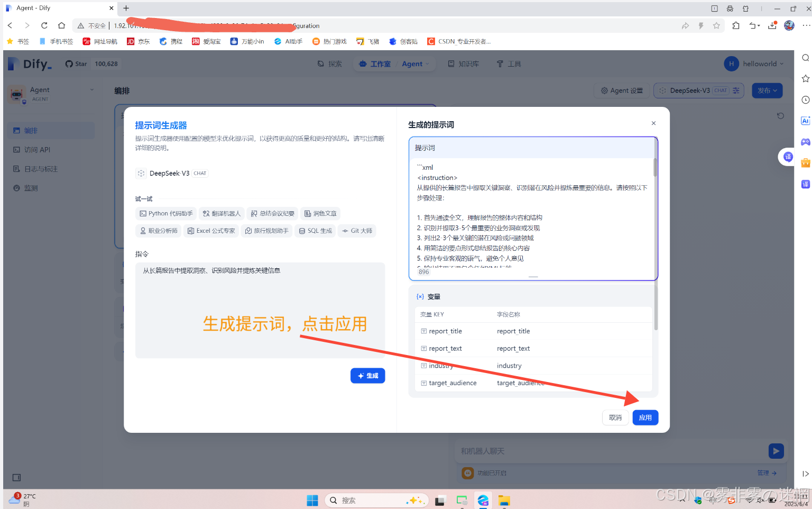This screenshot has width=812, height=509.
Task: Click the send arrow in chat box
Action: coord(776,451)
